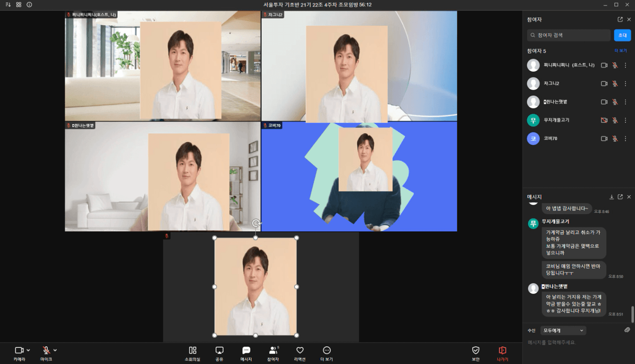
Task: Click the attach file paperclip icon
Action: pyautogui.click(x=627, y=330)
